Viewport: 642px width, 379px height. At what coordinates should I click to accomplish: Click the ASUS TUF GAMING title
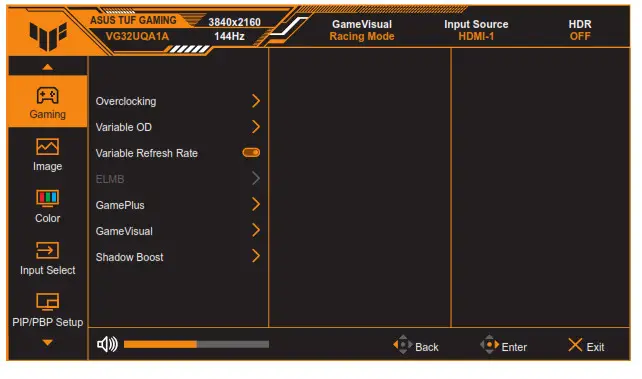(133, 20)
